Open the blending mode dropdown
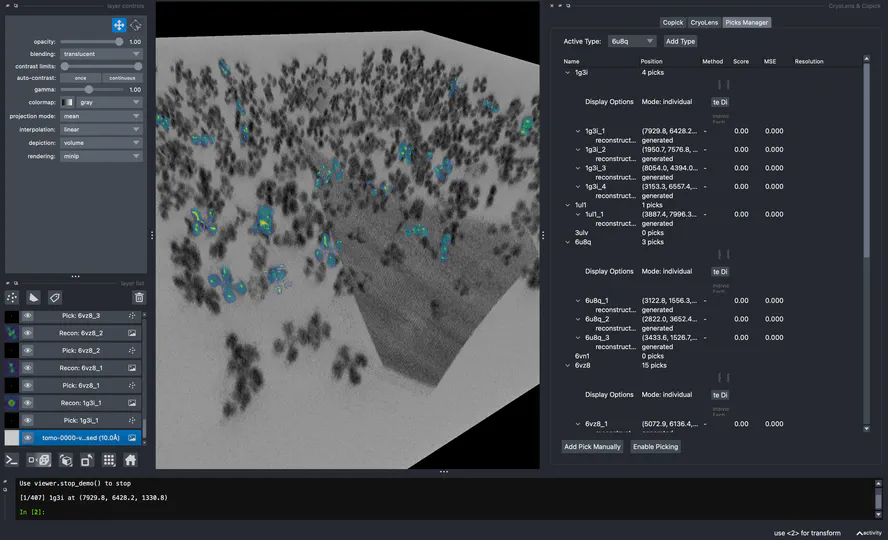Screen dimensions: 888x540 click(x=101, y=54)
